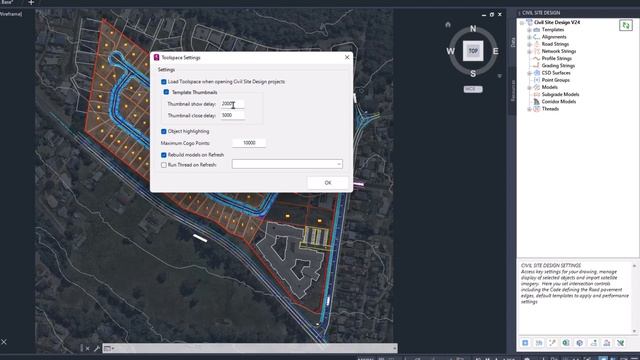The width and height of the screenshot is (640, 360).
Task: Toggle the Template Thumbnails checkbox
Action: point(166,92)
